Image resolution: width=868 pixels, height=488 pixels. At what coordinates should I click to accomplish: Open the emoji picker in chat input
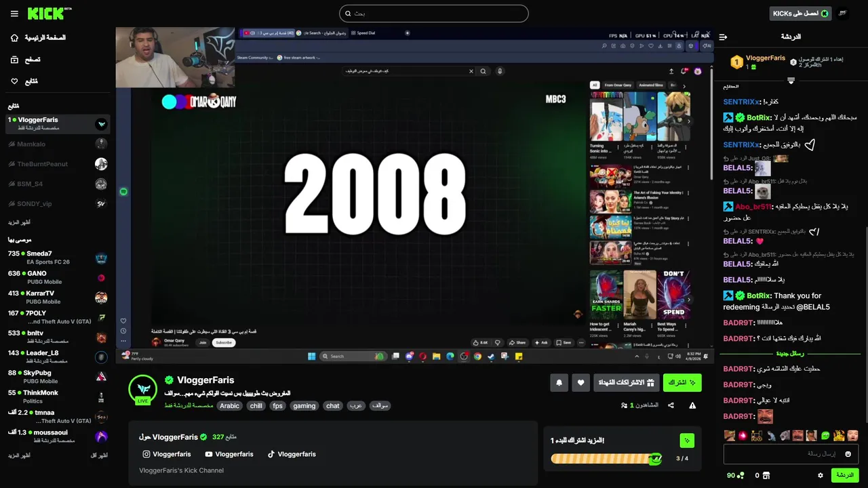848,454
